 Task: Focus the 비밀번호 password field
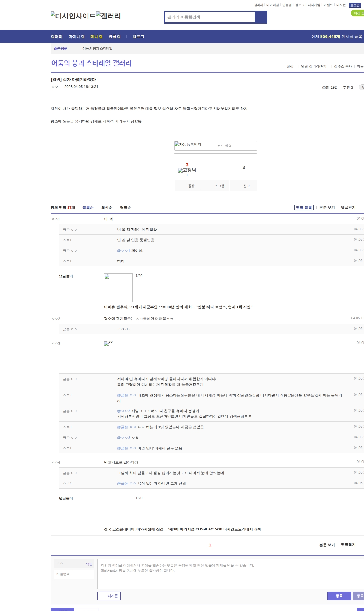click(x=74, y=574)
